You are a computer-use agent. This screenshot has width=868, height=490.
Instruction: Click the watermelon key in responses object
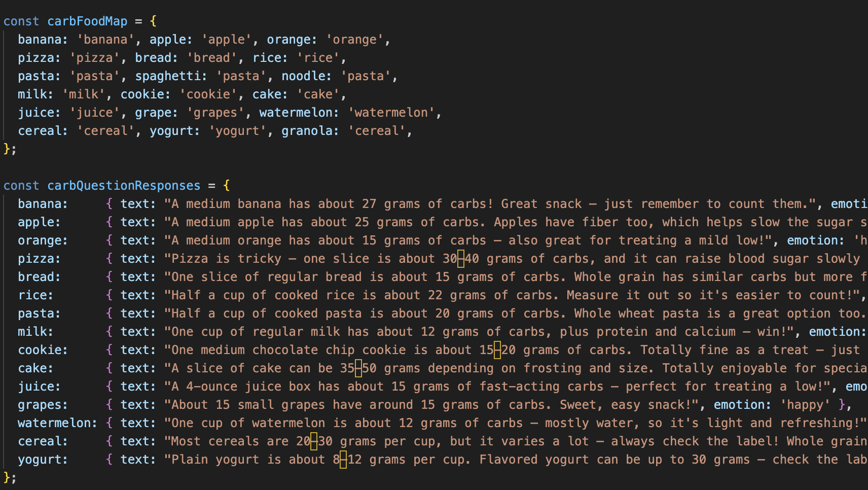[54, 423]
